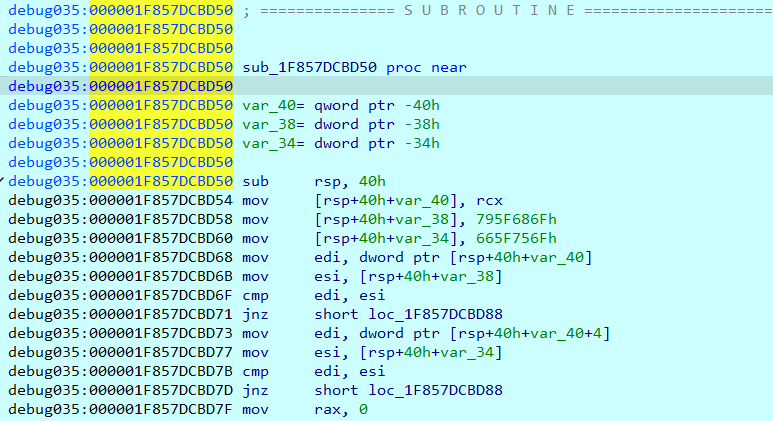Click the var_40+4 dword ptr operand
Screen dimensions: 773x421
tap(484, 334)
